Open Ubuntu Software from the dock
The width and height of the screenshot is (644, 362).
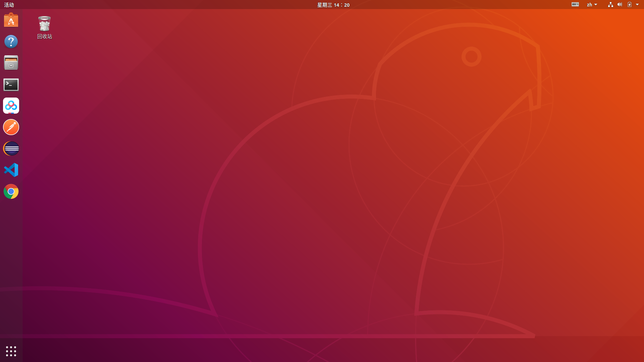(11, 20)
